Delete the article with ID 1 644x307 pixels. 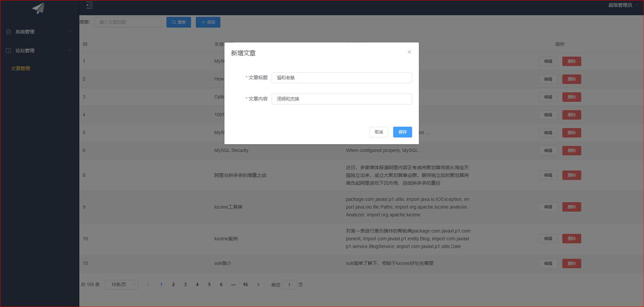(571, 61)
